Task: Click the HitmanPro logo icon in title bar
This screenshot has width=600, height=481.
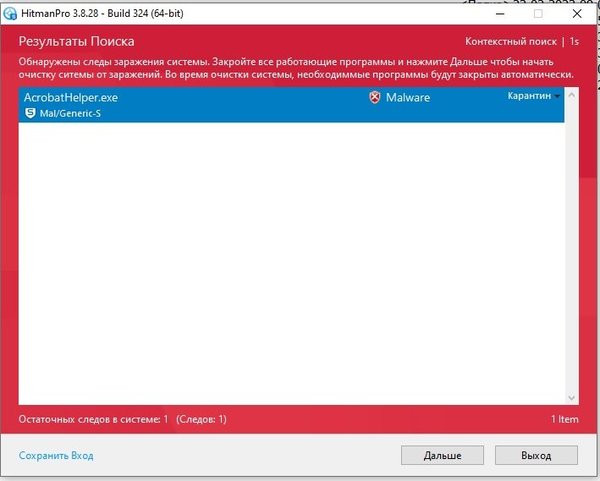Action: 10,13
